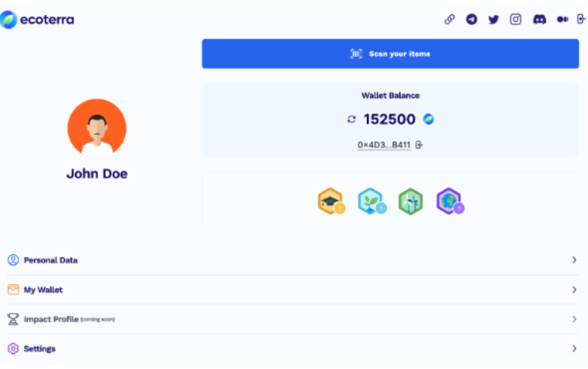The width and height of the screenshot is (588, 369).
Task: Open the Medium icon
Action: click(x=562, y=20)
